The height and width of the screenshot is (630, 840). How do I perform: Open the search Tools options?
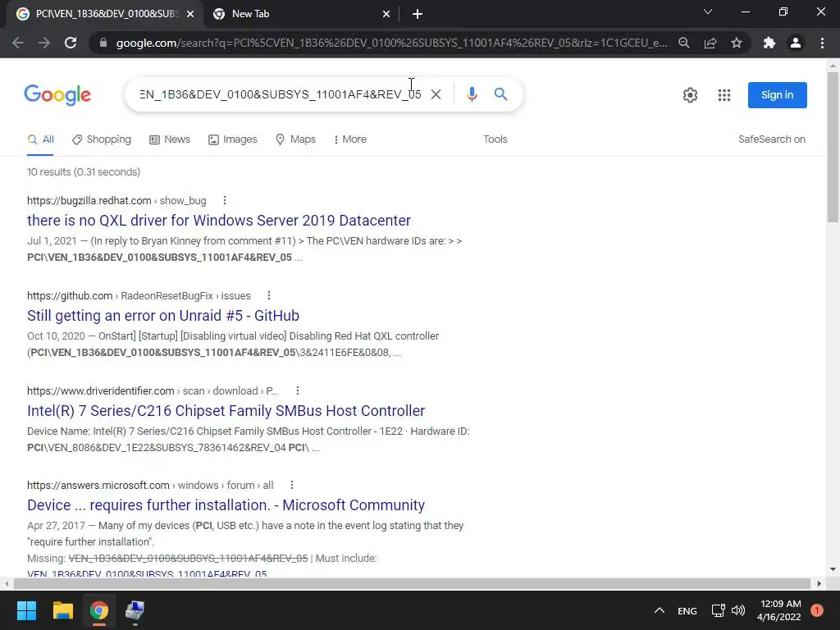pos(495,139)
